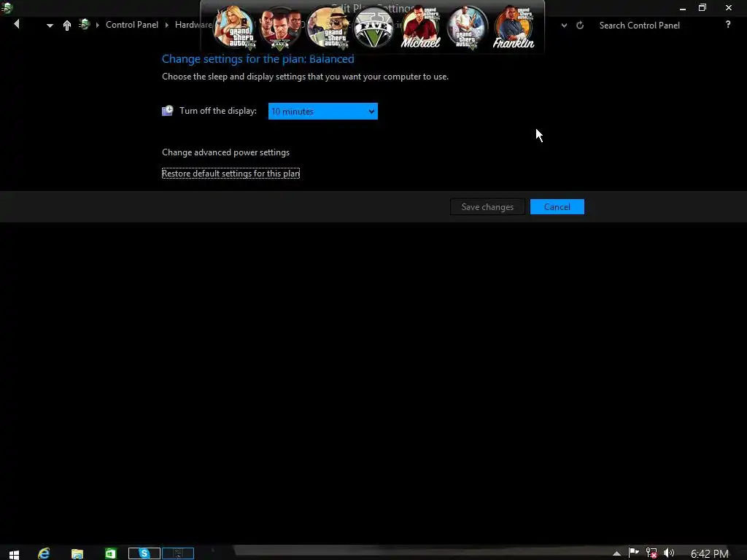Launch Internet Explorer from taskbar
The image size is (747, 560).
[44, 553]
